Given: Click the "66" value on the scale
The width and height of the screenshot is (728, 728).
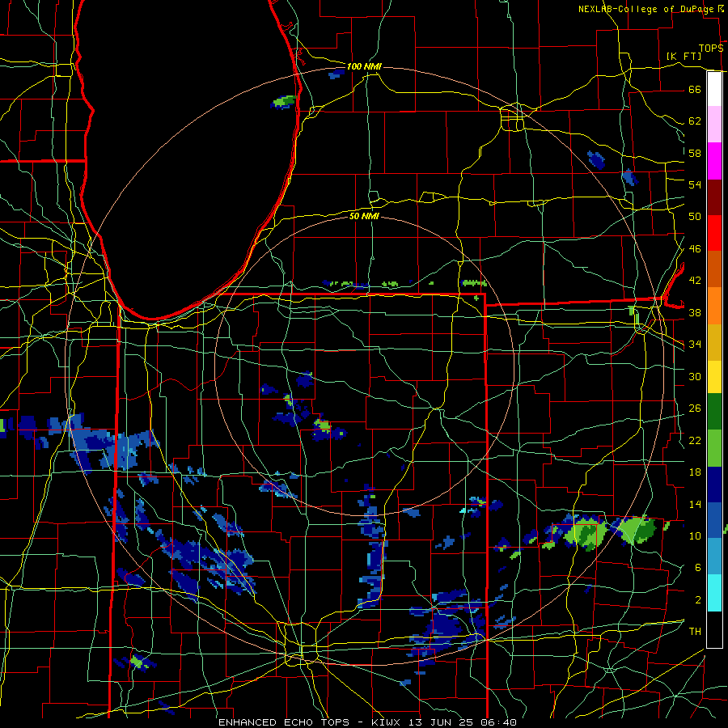Looking at the screenshot, I should [695, 89].
